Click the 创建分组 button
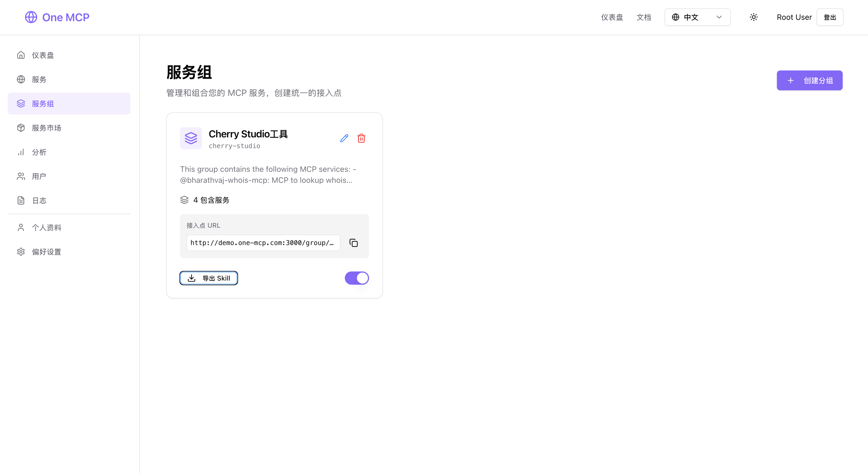This screenshot has height=473, width=868. 810,80
